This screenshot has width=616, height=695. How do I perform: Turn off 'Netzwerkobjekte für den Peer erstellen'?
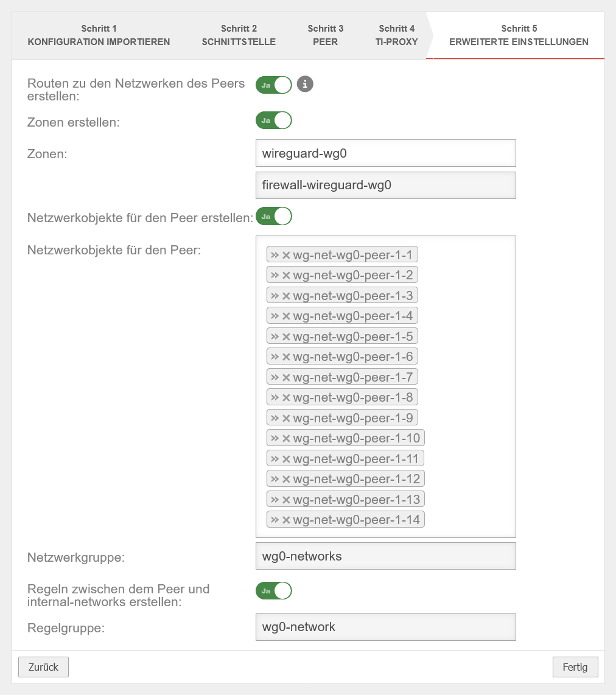click(274, 217)
